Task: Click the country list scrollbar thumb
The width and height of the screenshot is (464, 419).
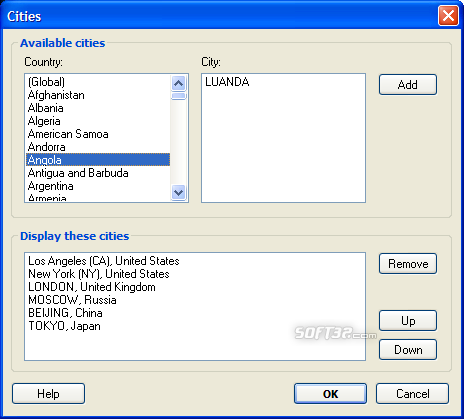Action: pos(179,96)
